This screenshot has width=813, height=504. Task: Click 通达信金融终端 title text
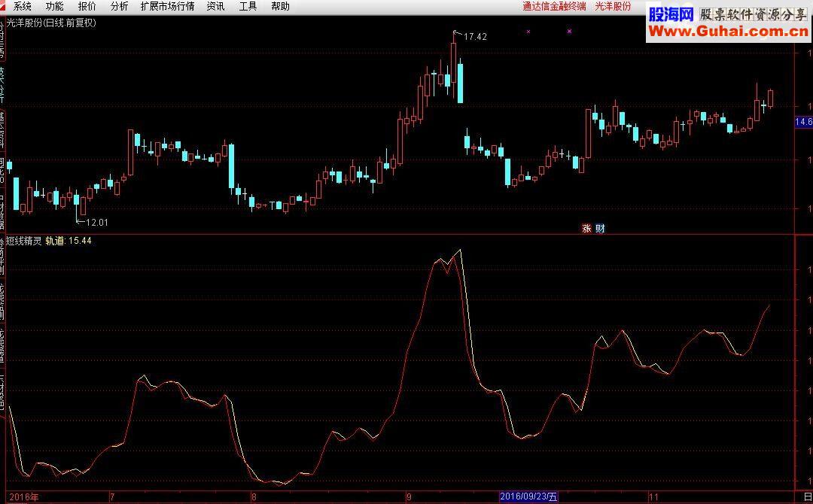click(x=554, y=6)
